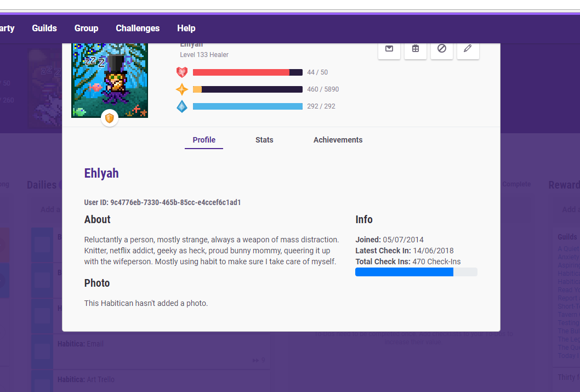Click Total Check Ins 470 line
580x392 pixels.
tap(408, 262)
